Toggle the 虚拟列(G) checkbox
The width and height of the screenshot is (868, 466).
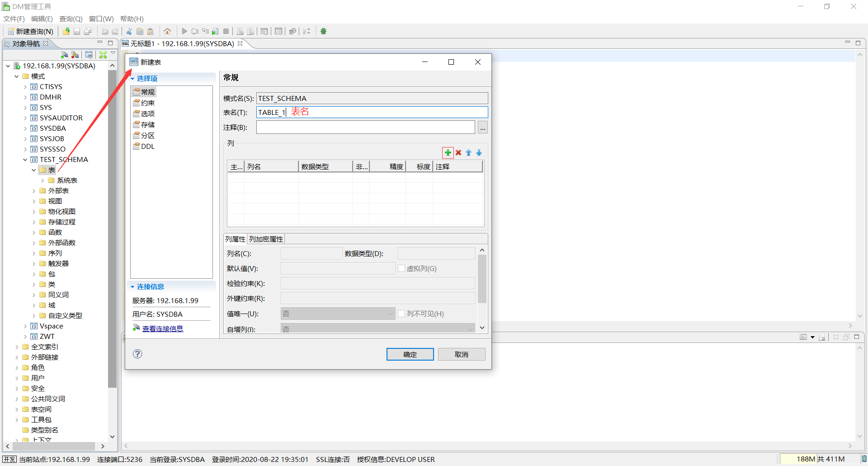pos(401,268)
